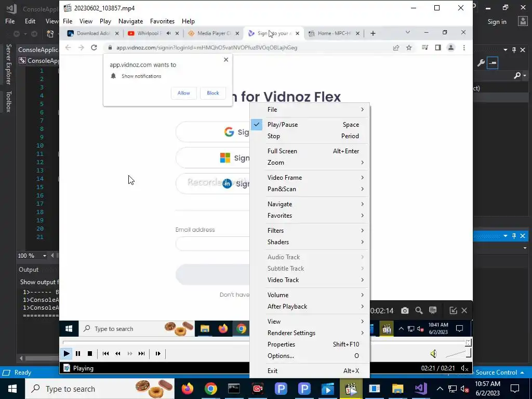532x399 pixels.
Task: Select Stop in the context menu
Action: point(310,136)
